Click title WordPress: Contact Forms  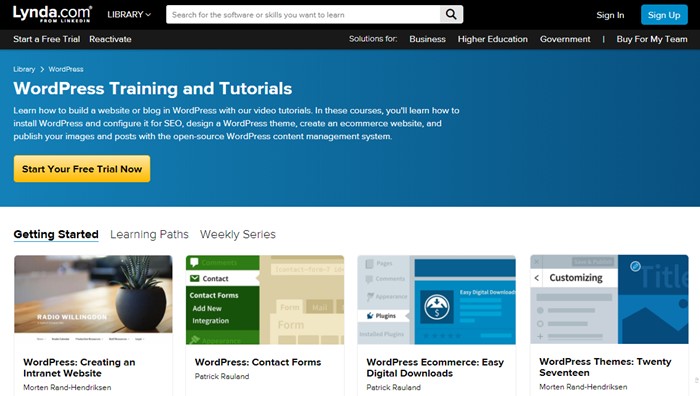258,362
